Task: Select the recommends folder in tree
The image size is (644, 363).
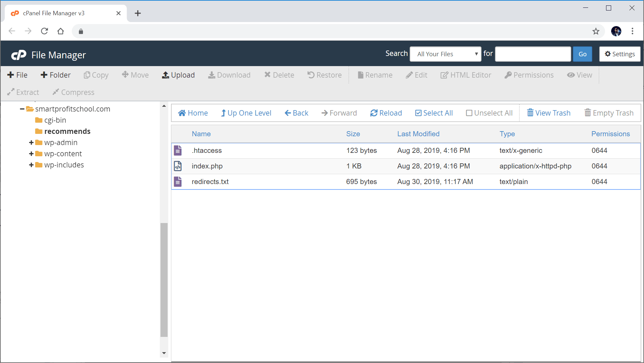Action: click(67, 131)
